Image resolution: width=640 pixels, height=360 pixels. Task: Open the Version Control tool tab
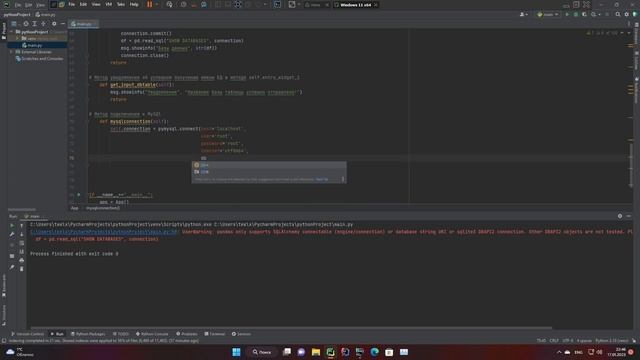click(27, 334)
